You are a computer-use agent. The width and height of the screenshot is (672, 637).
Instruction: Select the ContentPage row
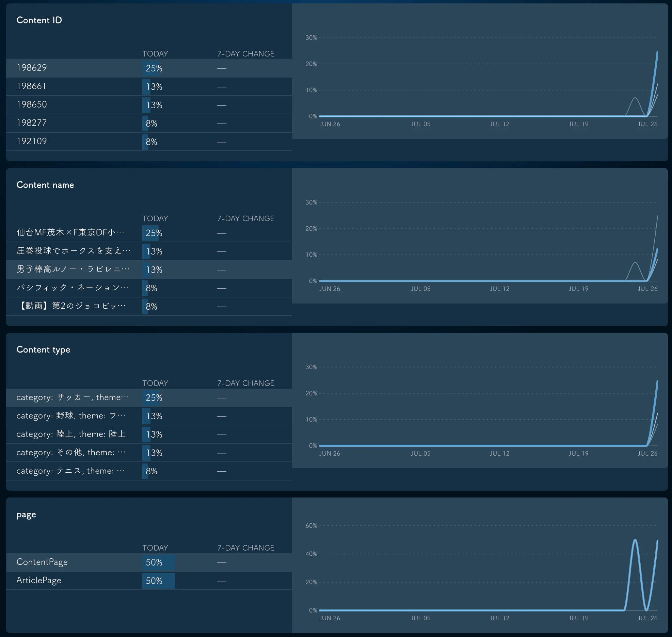point(149,562)
